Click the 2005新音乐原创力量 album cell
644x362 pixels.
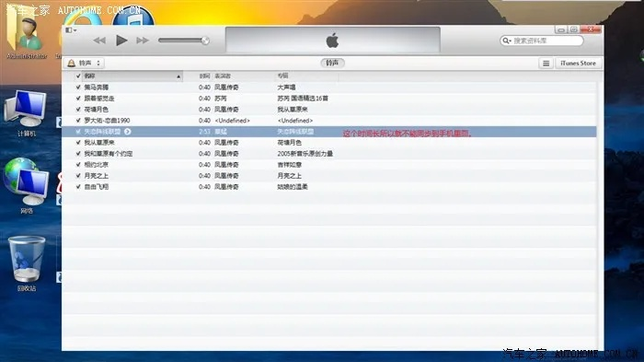click(305, 154)
